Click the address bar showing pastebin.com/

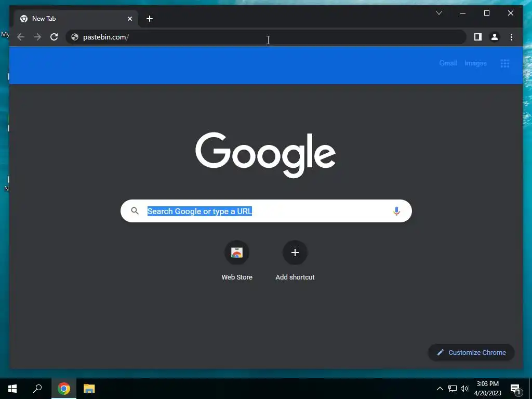265,37
